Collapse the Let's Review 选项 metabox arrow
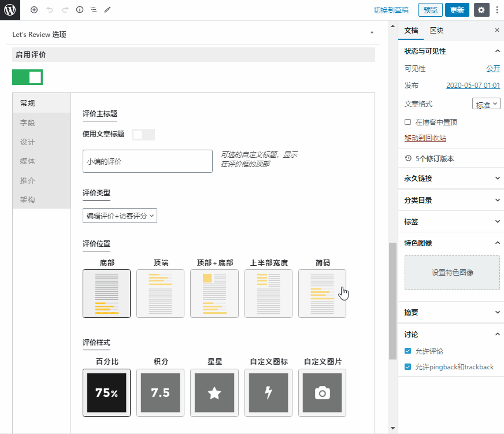 point(372,32)
